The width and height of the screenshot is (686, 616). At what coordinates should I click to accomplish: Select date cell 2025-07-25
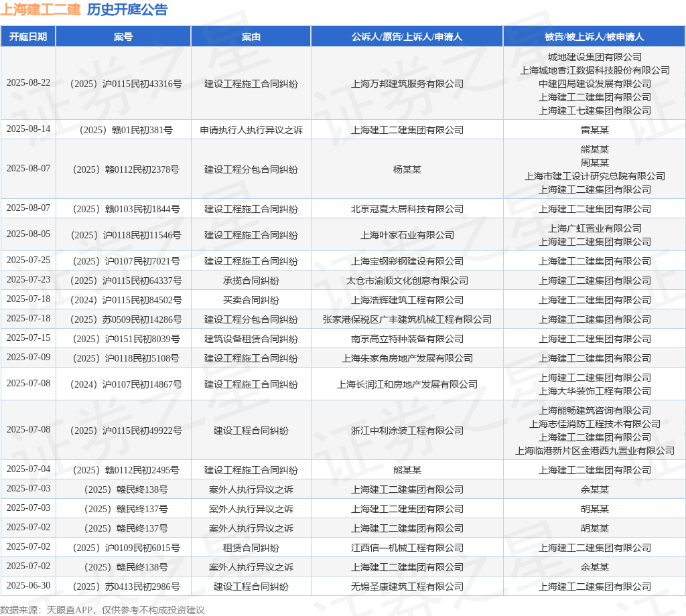point(28,260)
